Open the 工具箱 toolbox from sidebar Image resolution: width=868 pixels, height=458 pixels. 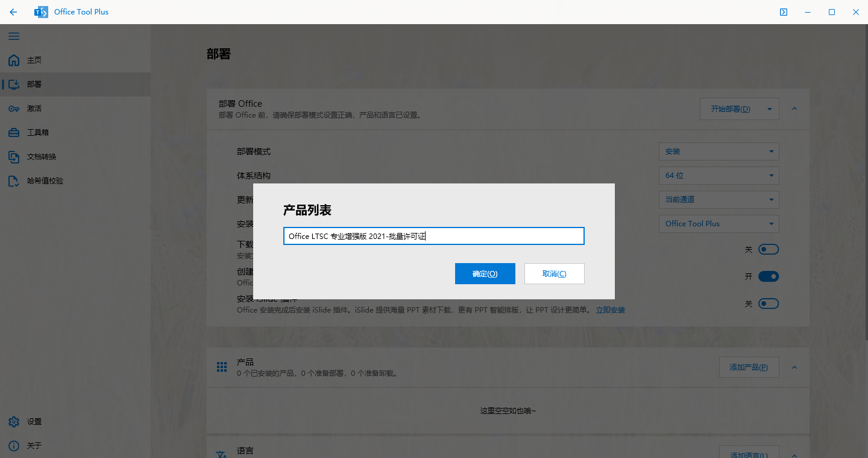tap(33, 132)
